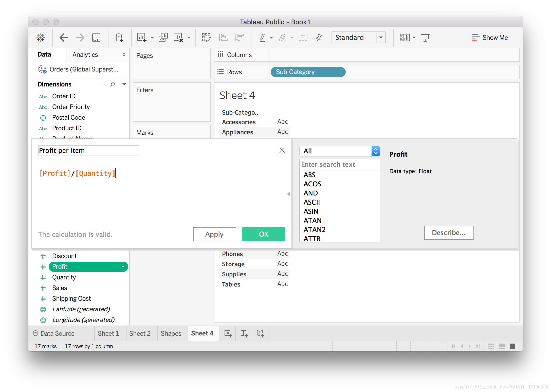Click the new worksheet chart icon

click(141, 38)
